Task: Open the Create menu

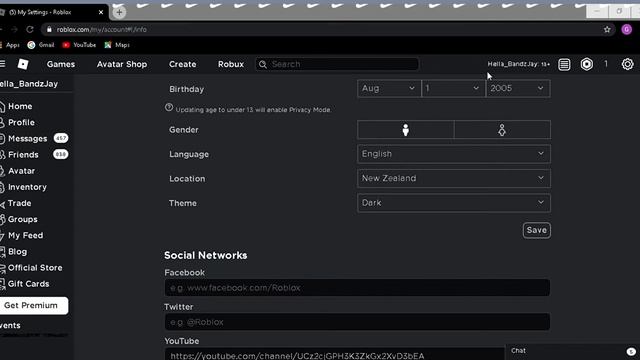Action: [x=182, y=64]
